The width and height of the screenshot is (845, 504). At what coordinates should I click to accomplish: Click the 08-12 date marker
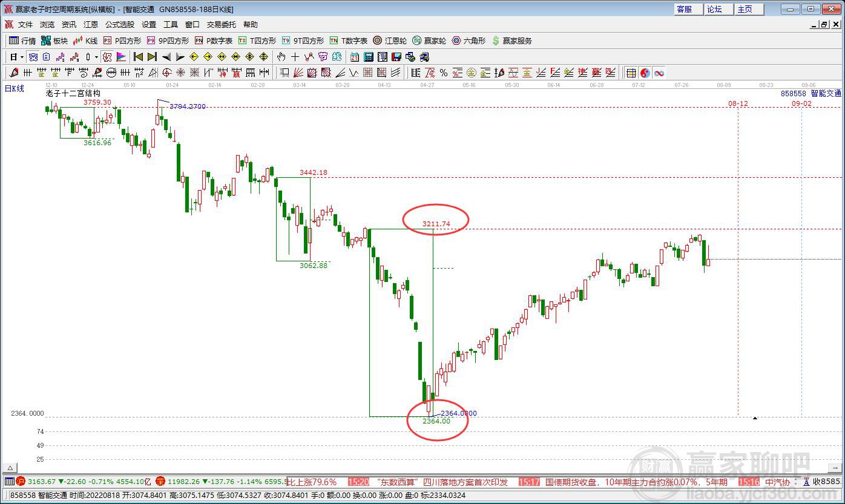pos(738,103)
